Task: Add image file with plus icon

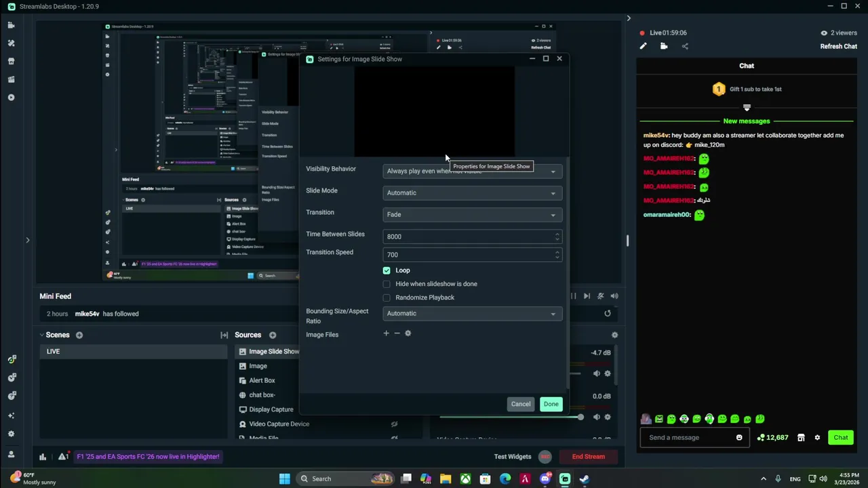Action: click(x=387, y=333)
